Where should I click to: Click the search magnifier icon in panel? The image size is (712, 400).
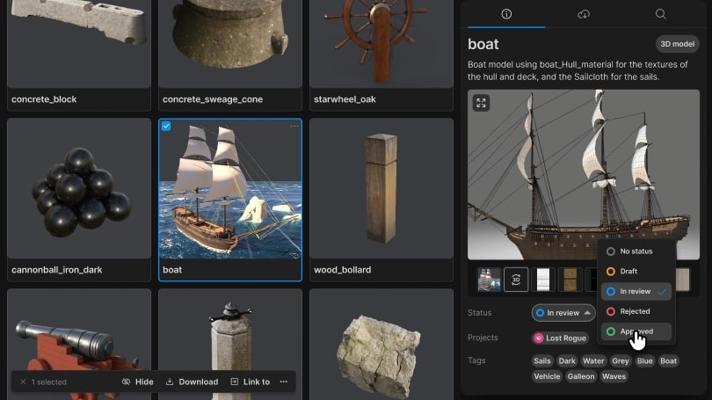[x=661, y=14]
